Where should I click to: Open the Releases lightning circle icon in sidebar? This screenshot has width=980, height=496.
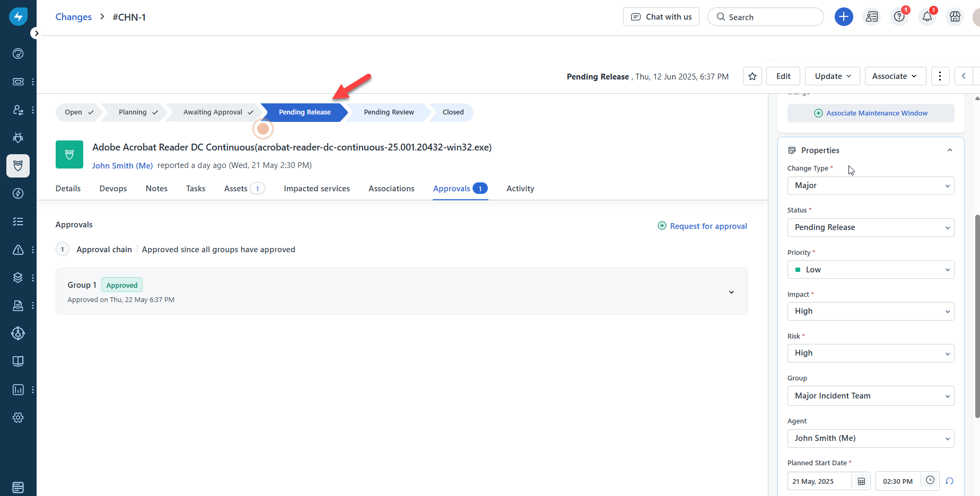[18, 193]
